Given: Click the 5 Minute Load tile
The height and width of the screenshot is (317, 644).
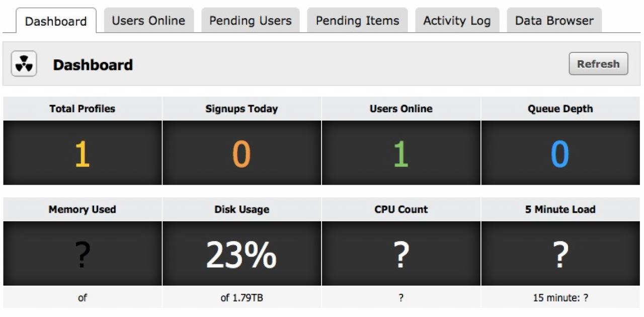Looking at the screenshot, I should [x=560, y=254].
